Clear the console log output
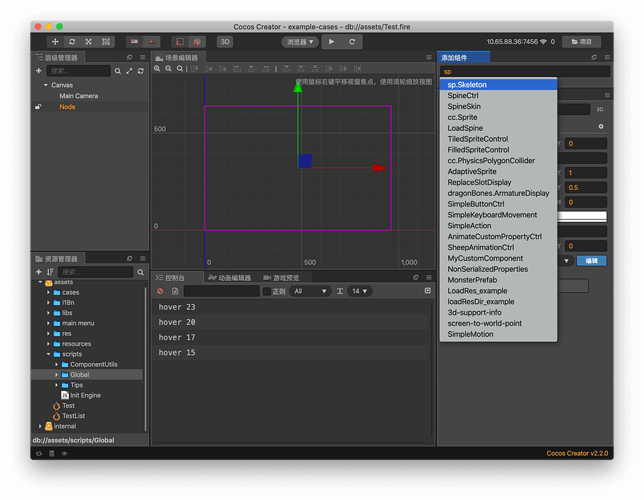Screen dimensions: 644x500 (x=160, y=291)
